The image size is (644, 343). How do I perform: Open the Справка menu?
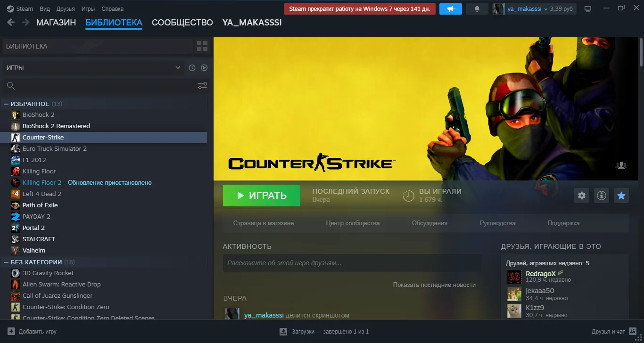coord(113,9)
